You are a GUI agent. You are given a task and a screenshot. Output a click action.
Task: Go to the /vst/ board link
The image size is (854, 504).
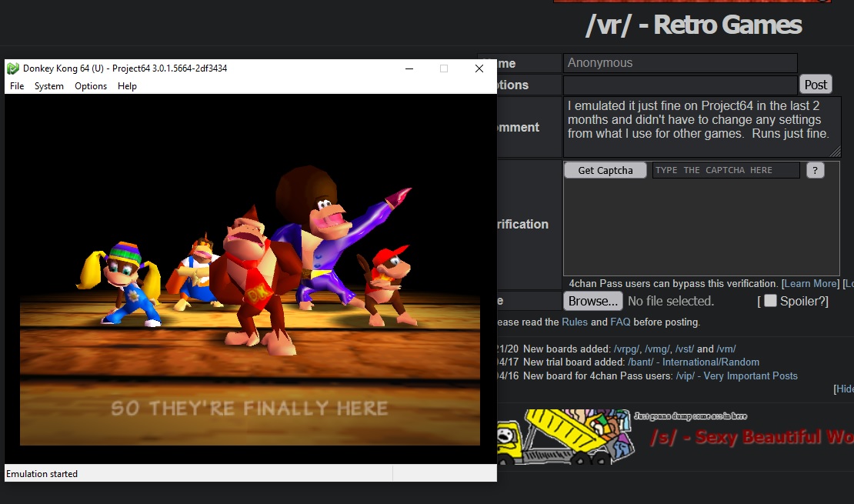pyautogui.click(x=685, y=349)
